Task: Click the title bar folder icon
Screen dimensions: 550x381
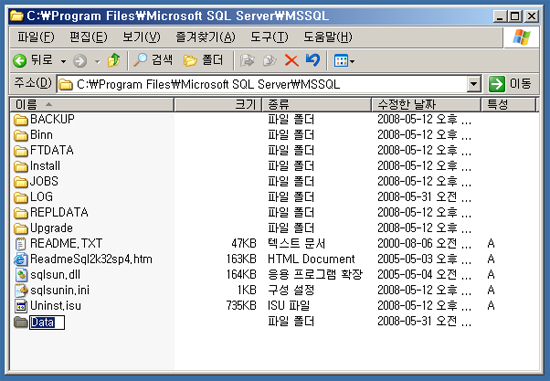Action: (x=16, y=16)
